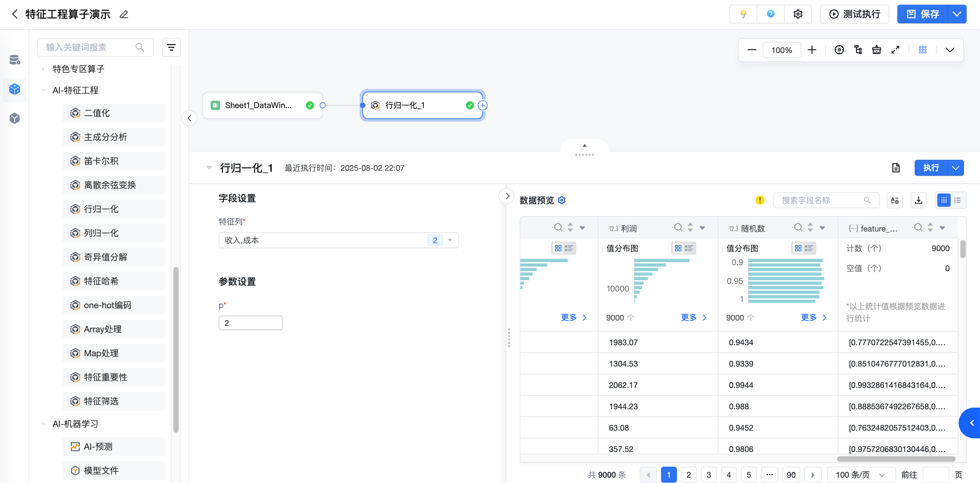The height and width of the screenshot is (483, 980).
Task: Open the 100 条/页 page size dropdown
Action: 860,475
